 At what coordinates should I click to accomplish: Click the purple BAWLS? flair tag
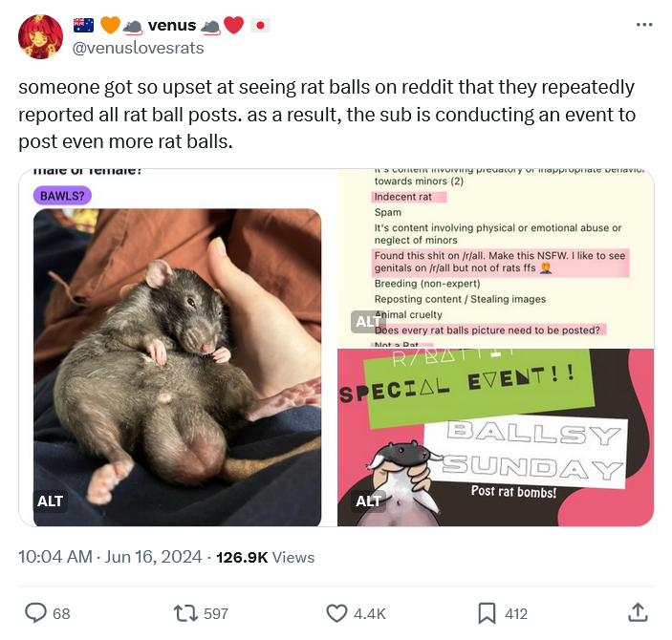pyautogui.click(x=62, y=196)
